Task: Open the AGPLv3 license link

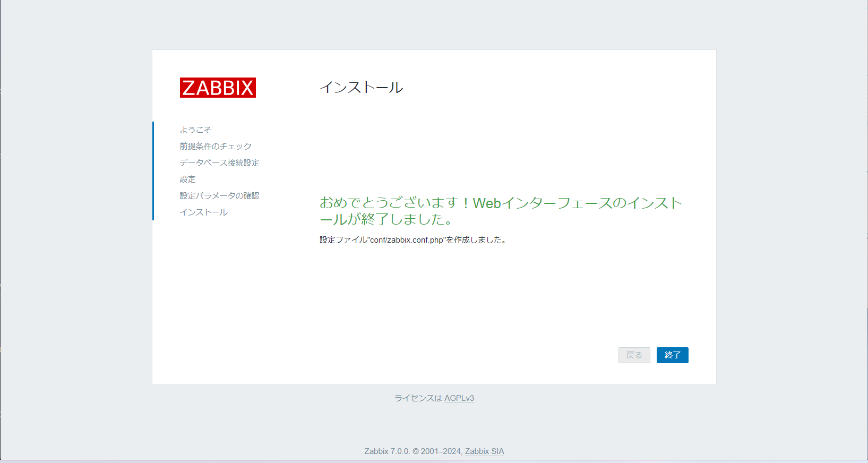Action: coord(459,398)
